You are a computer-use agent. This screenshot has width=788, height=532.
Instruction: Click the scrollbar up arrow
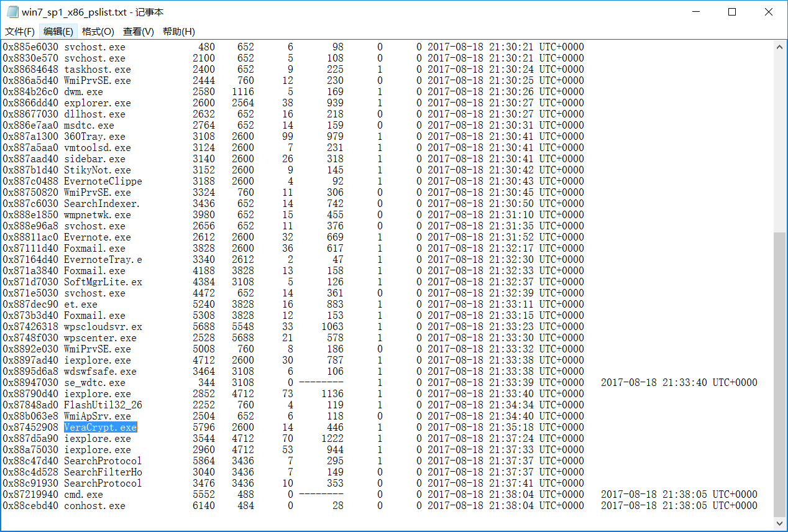(x=780, y=47)
